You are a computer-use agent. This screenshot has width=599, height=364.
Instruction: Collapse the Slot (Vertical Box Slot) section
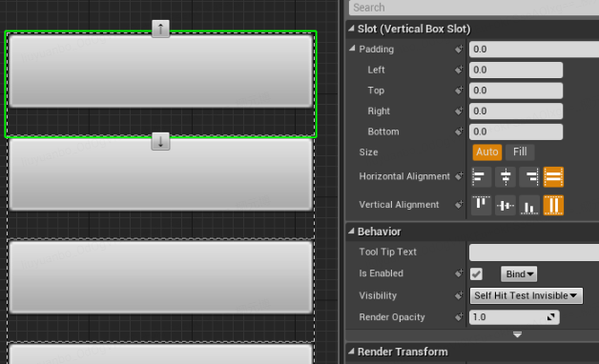[x=351, y=29]
